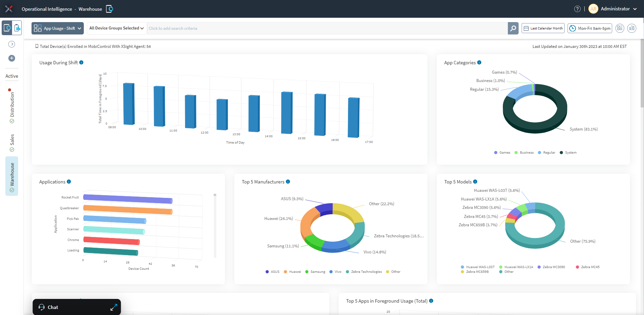644x315 pixels.
Task: Click the search magnifier icon
Action: point(513,28)
